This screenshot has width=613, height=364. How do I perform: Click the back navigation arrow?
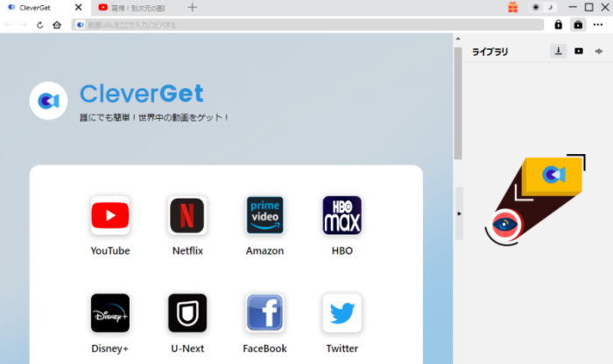tap(8, 25)
